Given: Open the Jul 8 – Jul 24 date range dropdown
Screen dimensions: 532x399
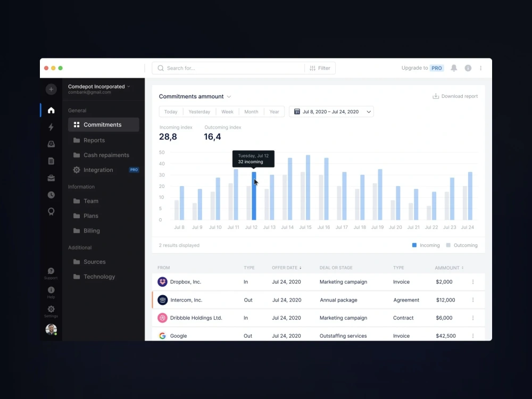Looking at the screenshot, I should (x=331, y=112).
